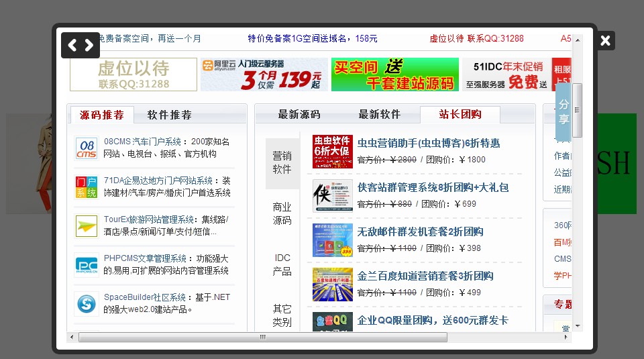Switch to 源码推荐 tab
The height and width of the screenshot is (359, 644).
click(102, 115)
